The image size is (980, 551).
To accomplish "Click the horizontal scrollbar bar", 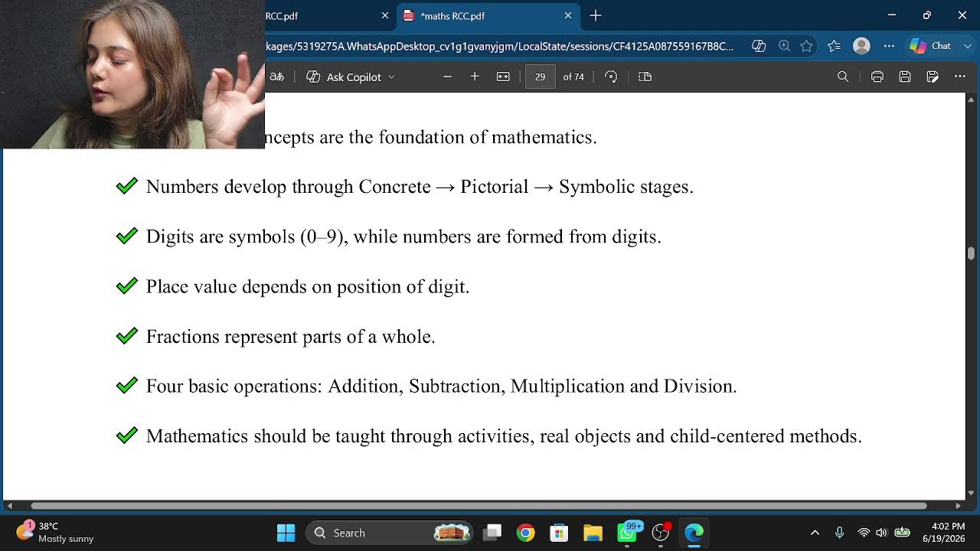I will coord(479,506).
